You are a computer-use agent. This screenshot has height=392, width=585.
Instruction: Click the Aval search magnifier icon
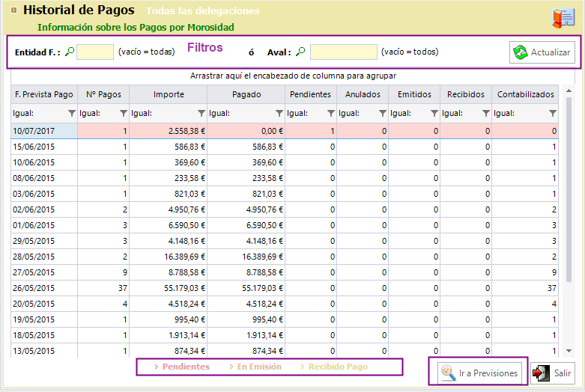tap(300, 52)
